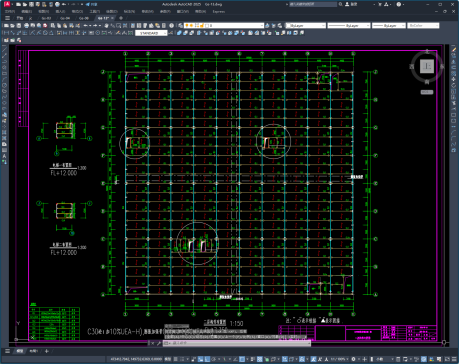This screenshot has width=459, height=364.
Task: Select the Erase tool on Modify toolbar
Action: 454,50
